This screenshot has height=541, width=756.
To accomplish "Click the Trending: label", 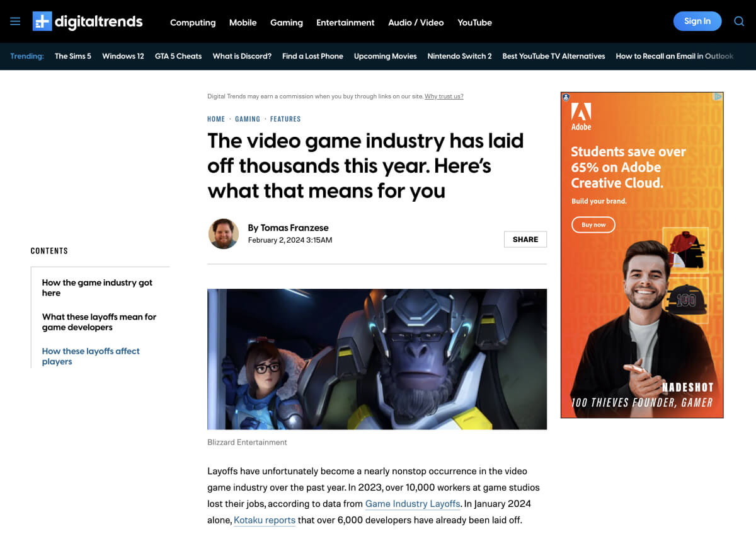I will tap(27, 56).
